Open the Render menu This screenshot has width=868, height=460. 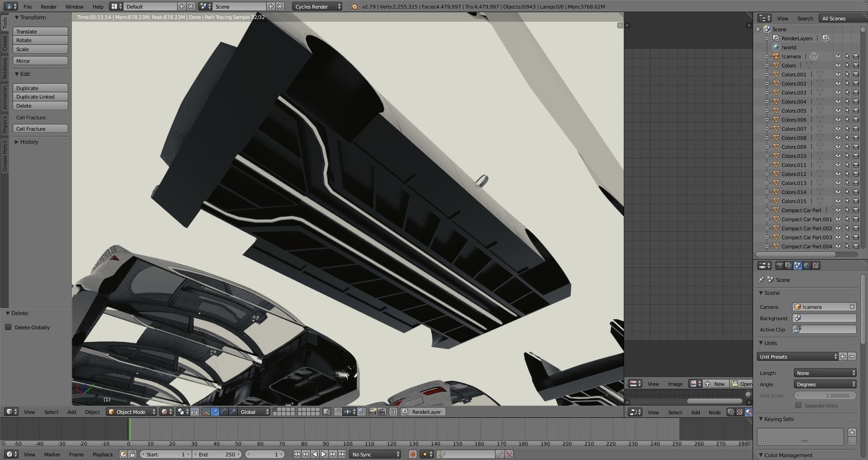(x=49, y=6)
